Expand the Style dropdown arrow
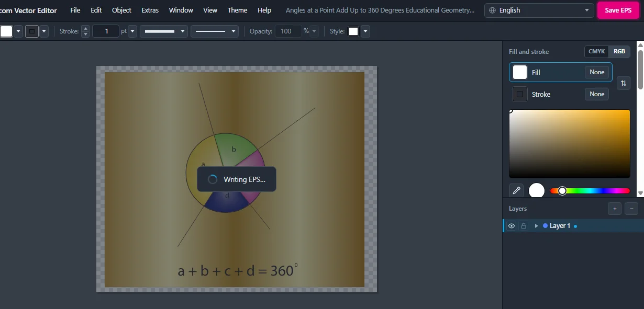The width and height of the screenshot is (644, 309). (x=365, y=31)
